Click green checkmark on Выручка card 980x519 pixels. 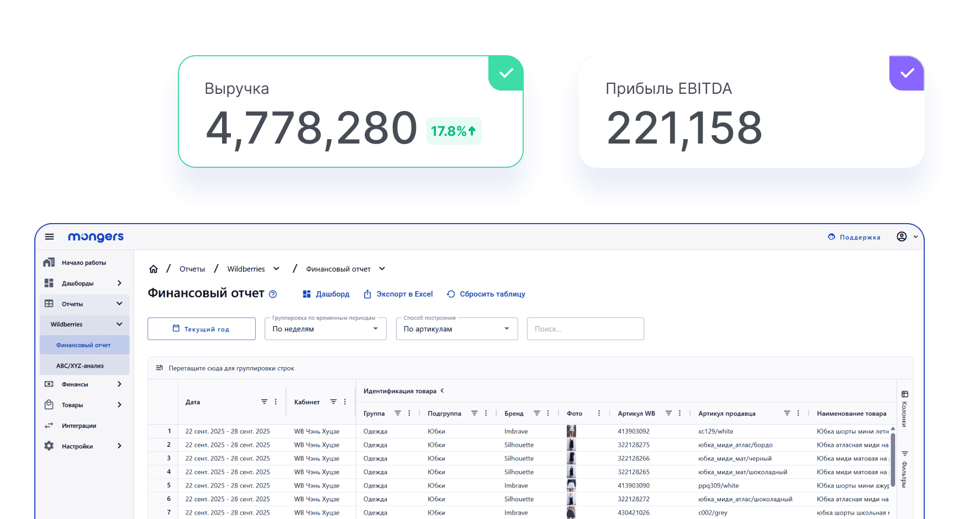coord(506,73)
